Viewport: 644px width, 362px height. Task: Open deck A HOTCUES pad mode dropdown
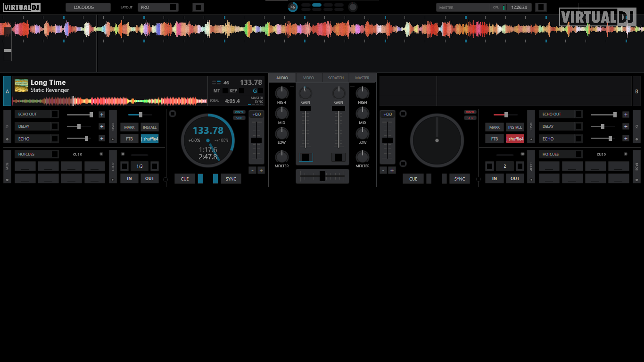pos(37,154)
